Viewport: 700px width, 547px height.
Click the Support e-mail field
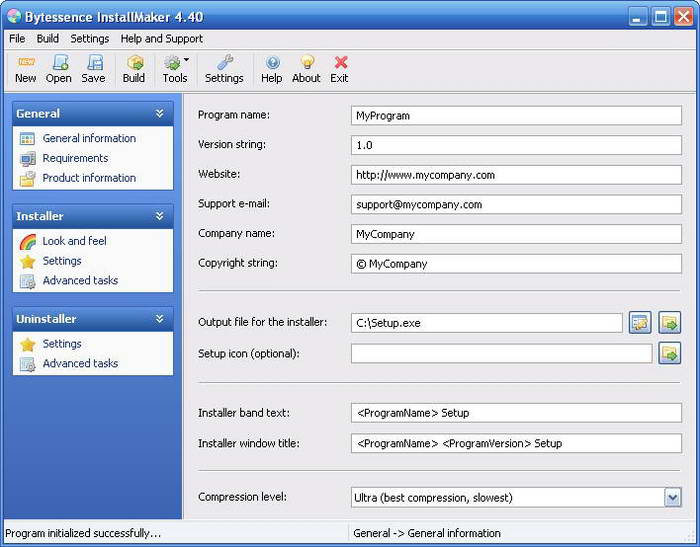click(x=516, y=205)
